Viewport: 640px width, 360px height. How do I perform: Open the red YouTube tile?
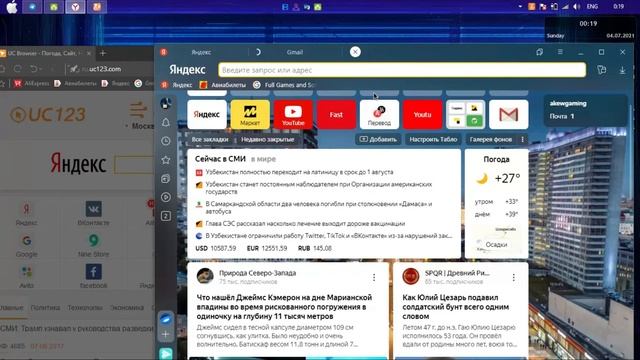293,114
